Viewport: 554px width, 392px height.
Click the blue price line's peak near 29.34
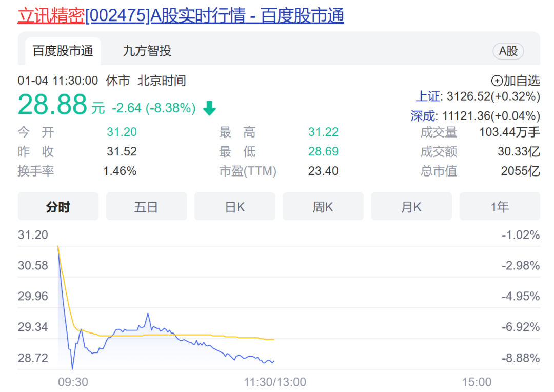point(148,314)
